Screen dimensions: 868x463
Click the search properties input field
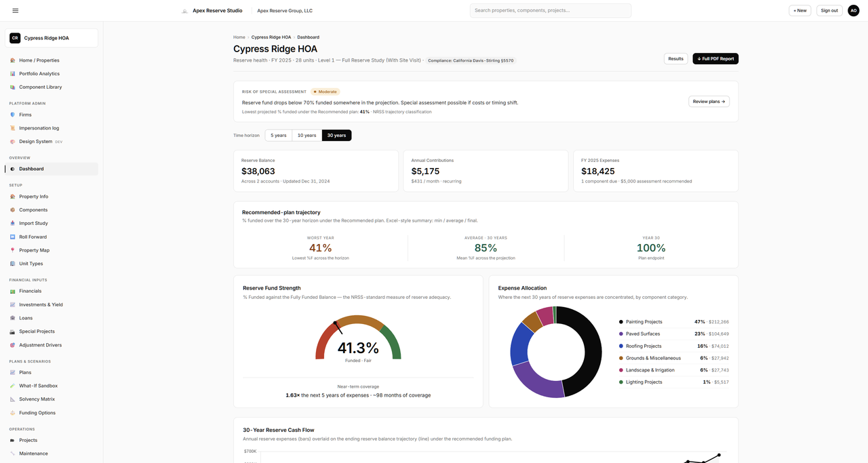point(551,11)
